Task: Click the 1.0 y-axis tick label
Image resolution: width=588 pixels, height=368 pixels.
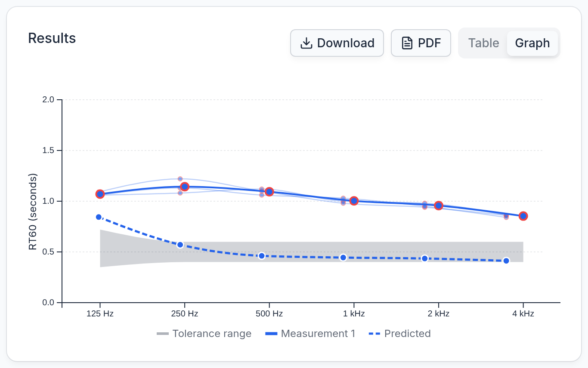Action: pyautogui.click(x=49, y=201)
